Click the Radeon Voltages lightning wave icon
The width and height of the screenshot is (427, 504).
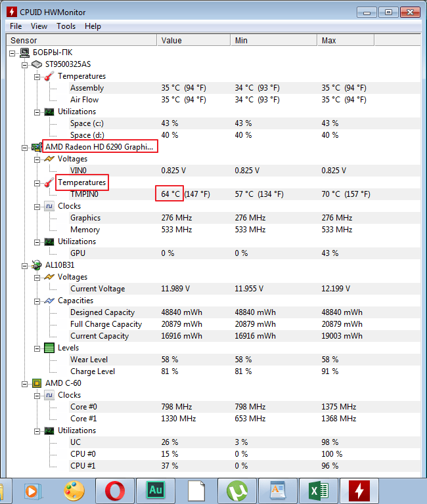[49, 159]
